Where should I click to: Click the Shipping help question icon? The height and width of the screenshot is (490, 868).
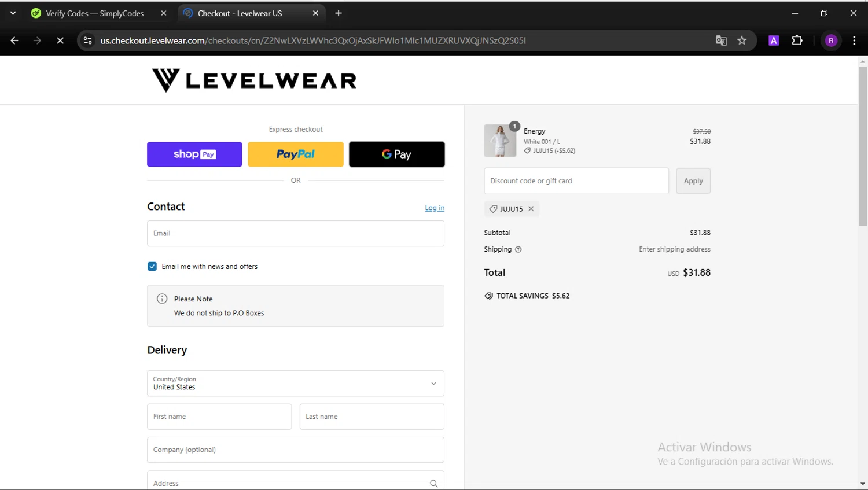(x=518, y=250)
